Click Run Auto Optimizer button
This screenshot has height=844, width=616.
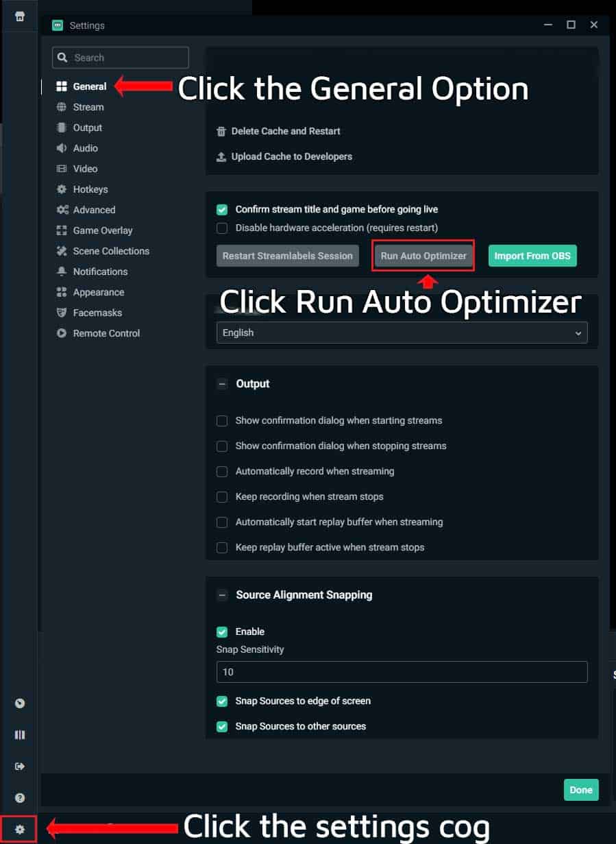tap(423, 256)
